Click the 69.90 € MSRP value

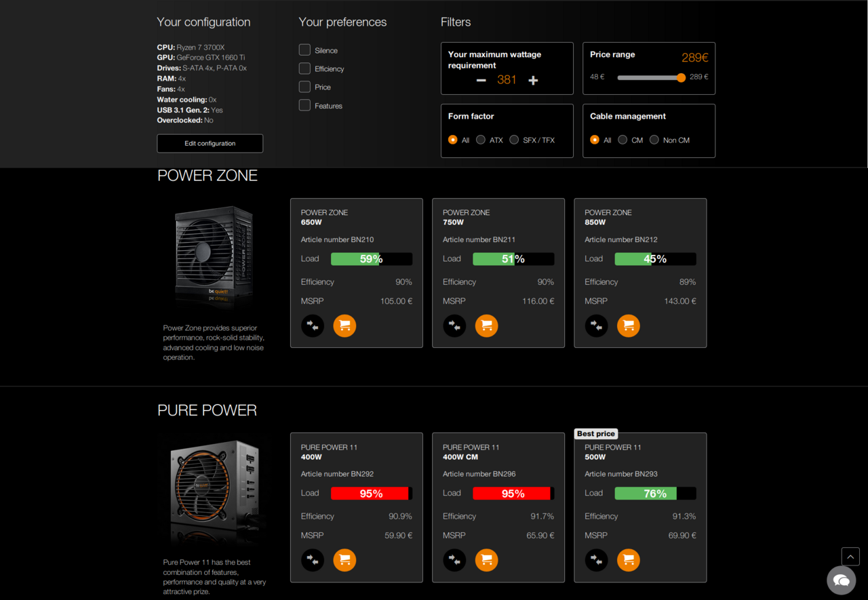(x=682, y=536)
